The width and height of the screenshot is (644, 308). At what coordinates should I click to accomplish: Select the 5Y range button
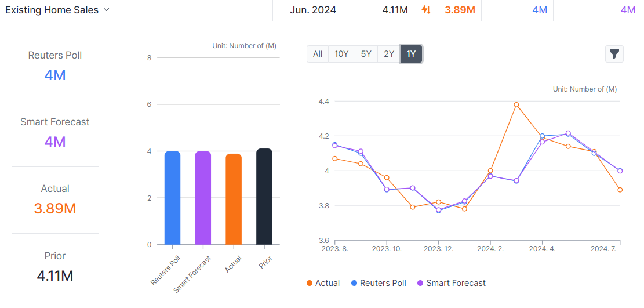coord(366,54)
